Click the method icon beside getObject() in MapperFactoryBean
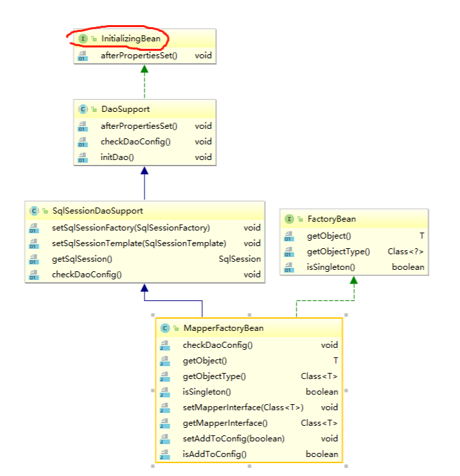 165,361
